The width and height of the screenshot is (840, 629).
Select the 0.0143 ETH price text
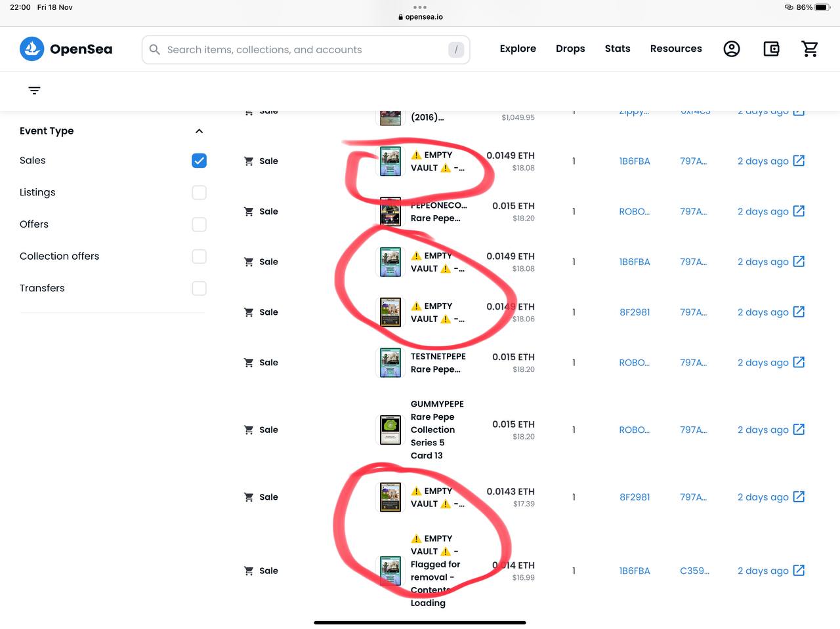[x=511, y=491]
